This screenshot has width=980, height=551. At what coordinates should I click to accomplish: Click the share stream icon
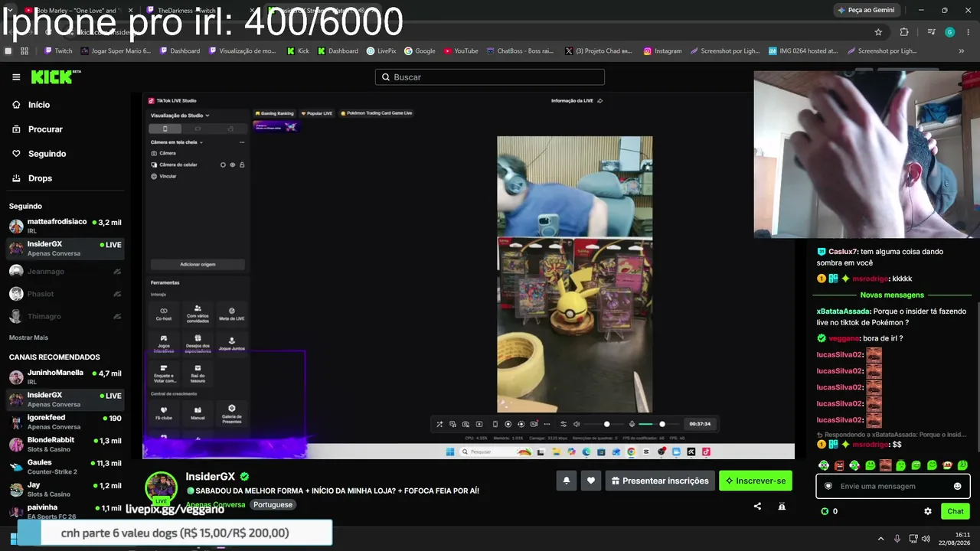pyautogui.click(x=757, y=506)
